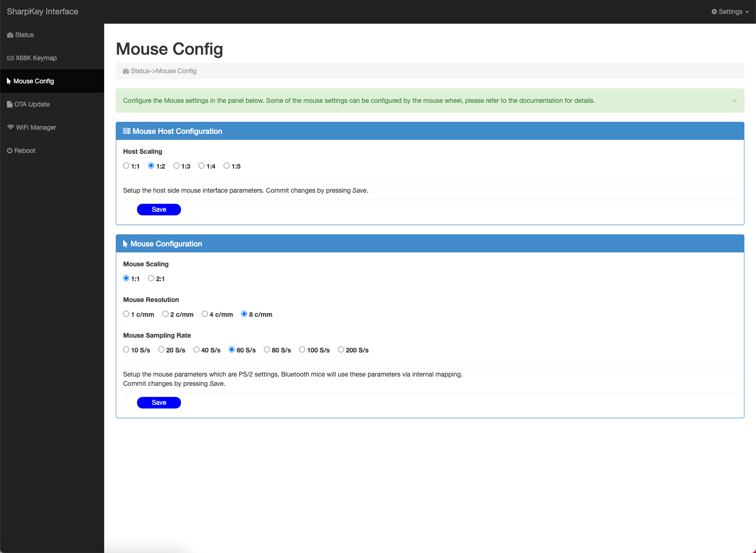Choose 2 c/mm mouse resolution
Image resolution: width=756 pixels, height=553 pixels.
pyautogui.click(x=165, y=314)
